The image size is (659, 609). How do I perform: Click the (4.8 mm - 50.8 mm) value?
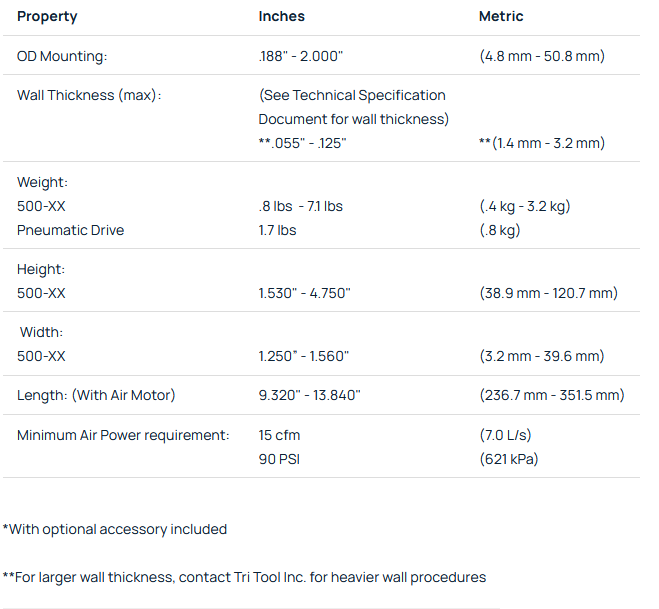click(542, 56)
